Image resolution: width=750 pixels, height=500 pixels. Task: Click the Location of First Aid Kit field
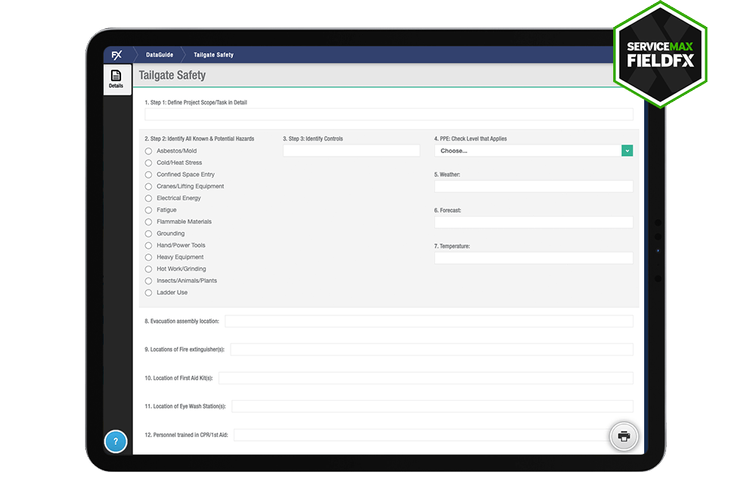pyautogui.click(x=425, y=378)
